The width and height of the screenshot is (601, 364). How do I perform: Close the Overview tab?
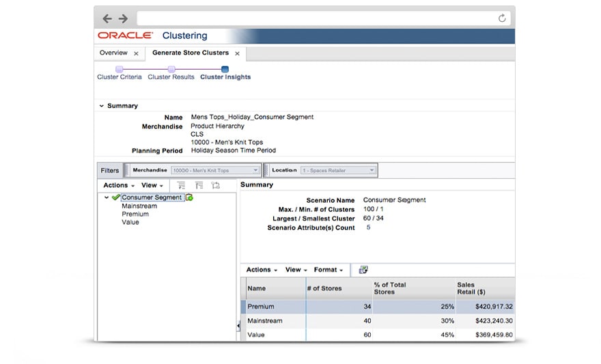pos(136,53)
